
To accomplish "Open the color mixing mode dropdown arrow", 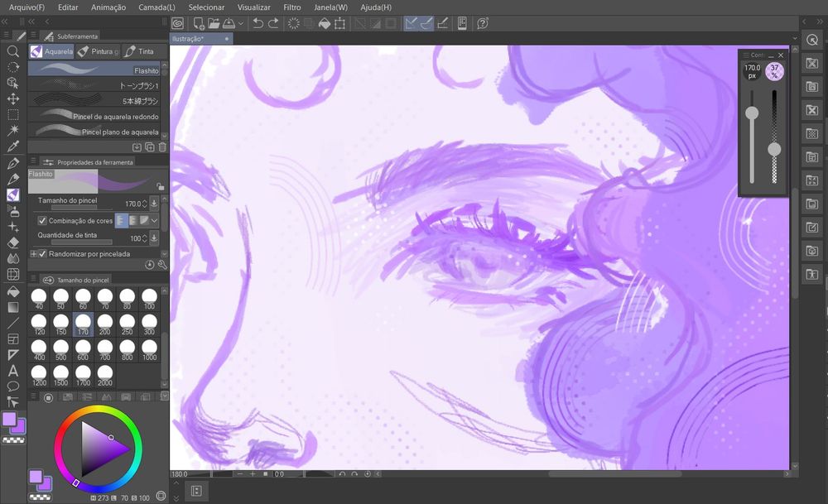I will (155, 220).
